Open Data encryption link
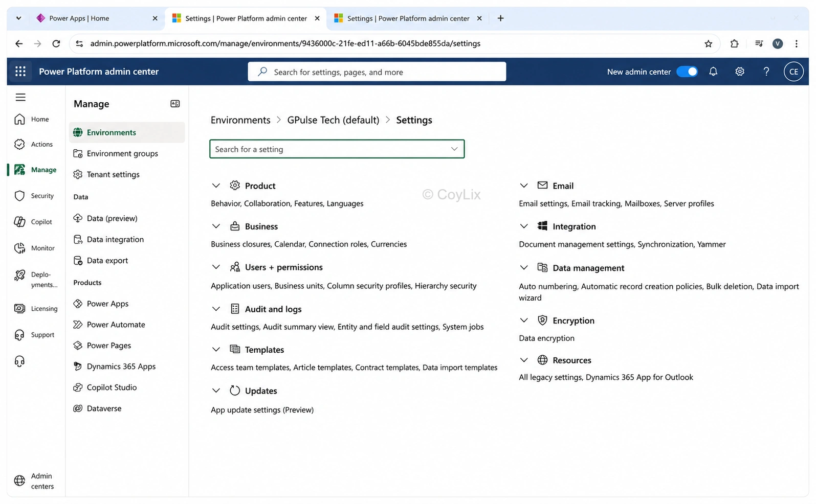 coord(546,338)
